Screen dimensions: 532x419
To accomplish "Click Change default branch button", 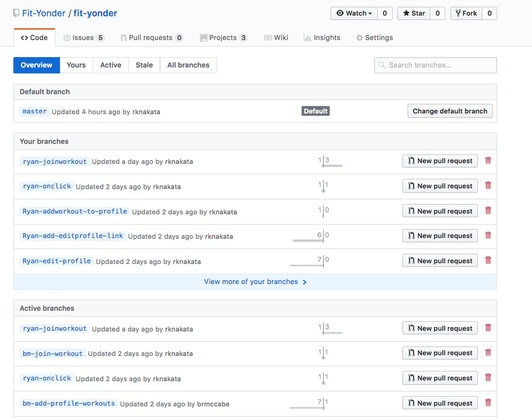I will click(x=450, y=111).
